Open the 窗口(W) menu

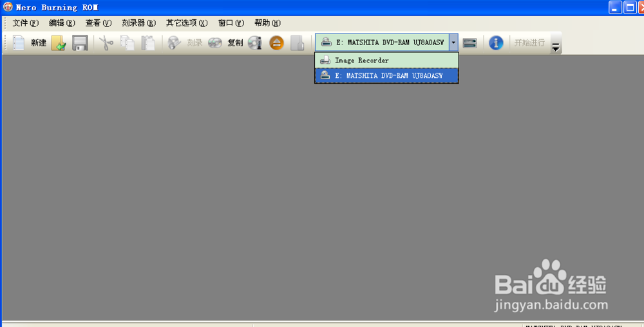click(x=231, y=23)
